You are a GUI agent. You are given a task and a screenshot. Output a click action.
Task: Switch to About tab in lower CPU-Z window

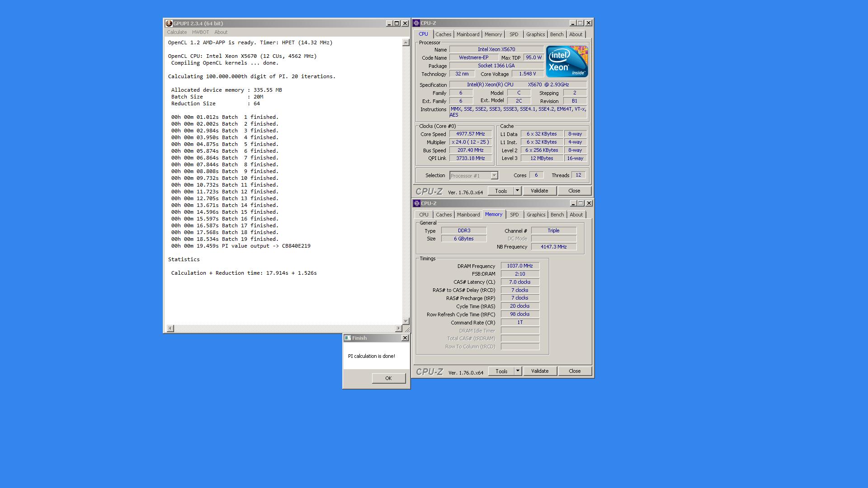576,215
